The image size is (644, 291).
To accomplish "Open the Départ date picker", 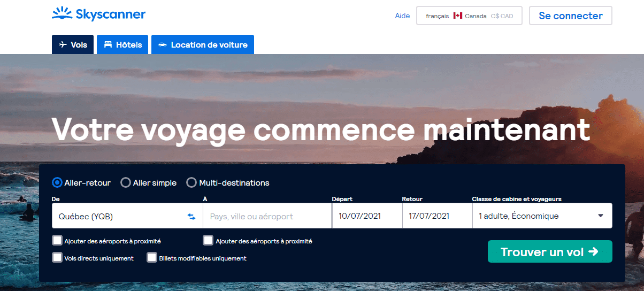I will tap(367, 216).
